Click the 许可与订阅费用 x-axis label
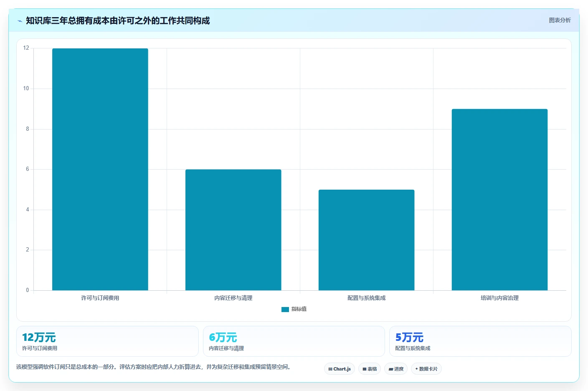Image resolution: width=588 pixels, height=391 pixels. coord(100,298)
